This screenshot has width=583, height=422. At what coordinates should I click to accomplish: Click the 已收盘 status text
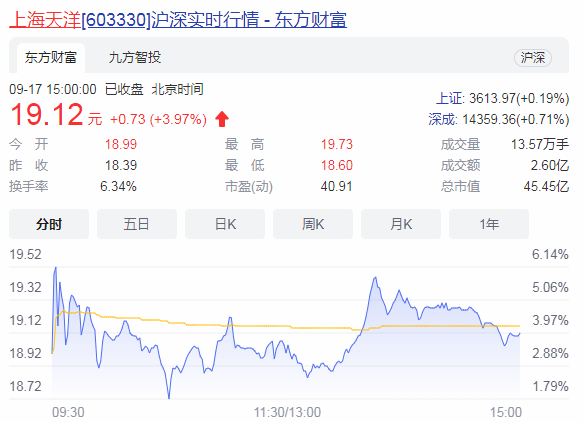[x=124, y=89]
